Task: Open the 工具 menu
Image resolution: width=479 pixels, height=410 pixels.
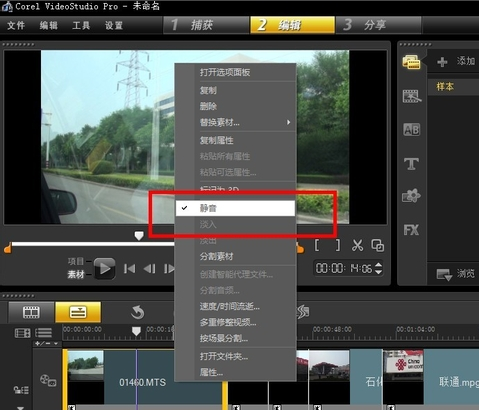Action: [81, 26]
